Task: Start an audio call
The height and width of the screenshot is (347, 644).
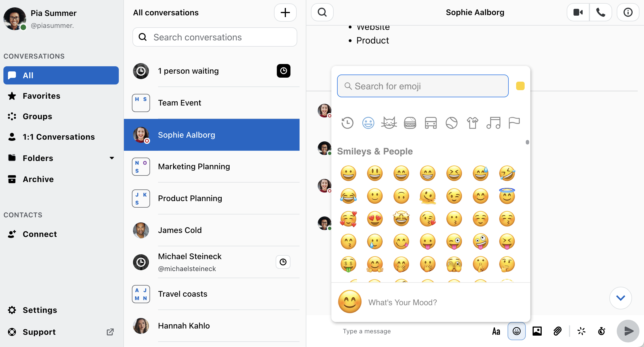Action: point(601,12)
